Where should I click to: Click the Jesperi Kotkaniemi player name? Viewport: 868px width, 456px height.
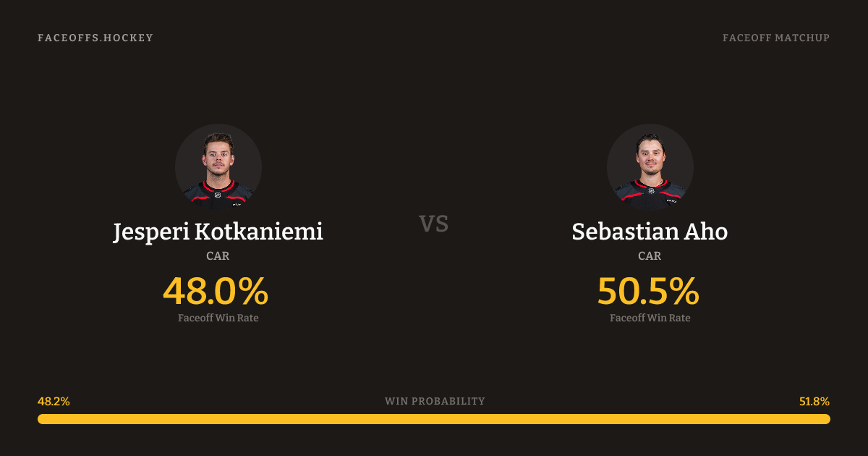pos(218,232)
